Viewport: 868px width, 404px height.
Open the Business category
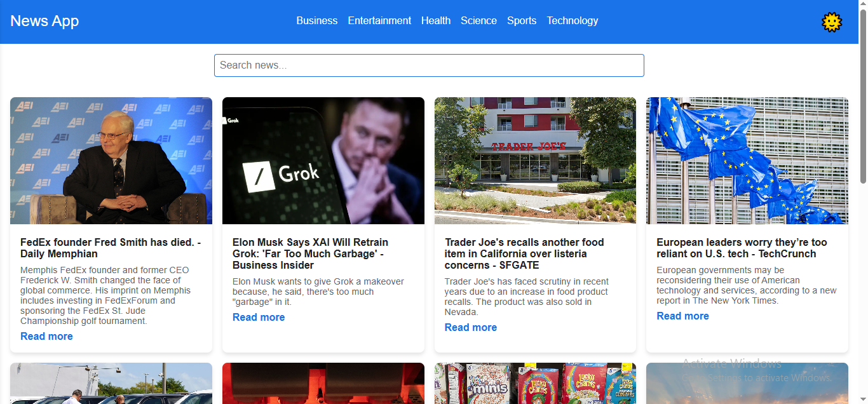(316, 21)
